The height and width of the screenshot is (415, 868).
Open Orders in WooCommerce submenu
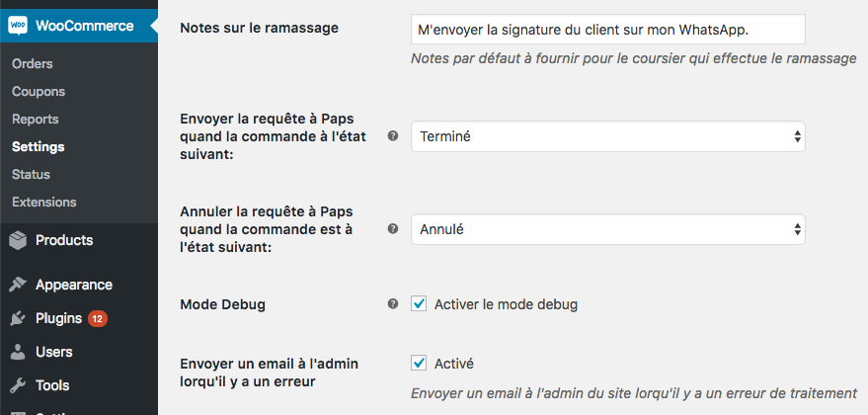point(33,64)
